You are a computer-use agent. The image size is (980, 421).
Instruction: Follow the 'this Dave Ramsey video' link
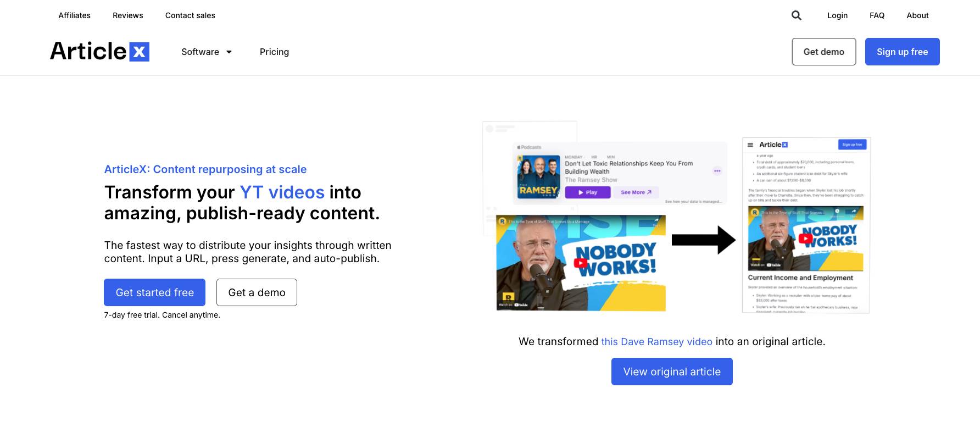point(656,342)
